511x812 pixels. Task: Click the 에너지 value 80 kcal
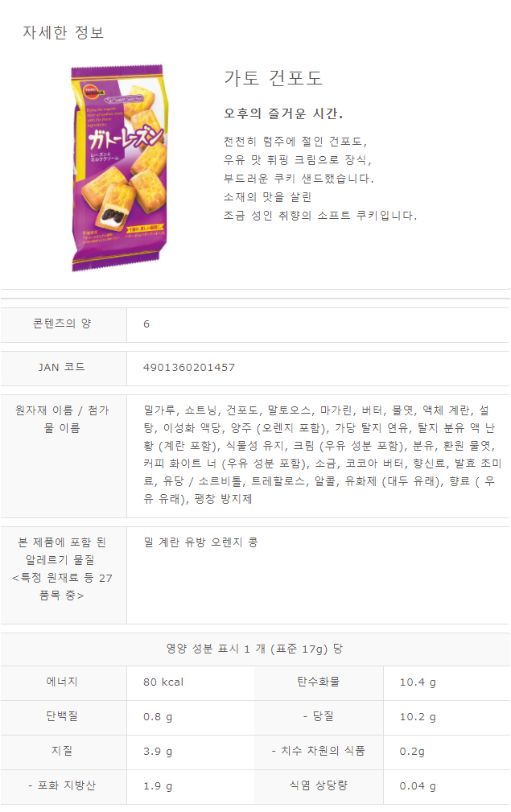point(163,682)
